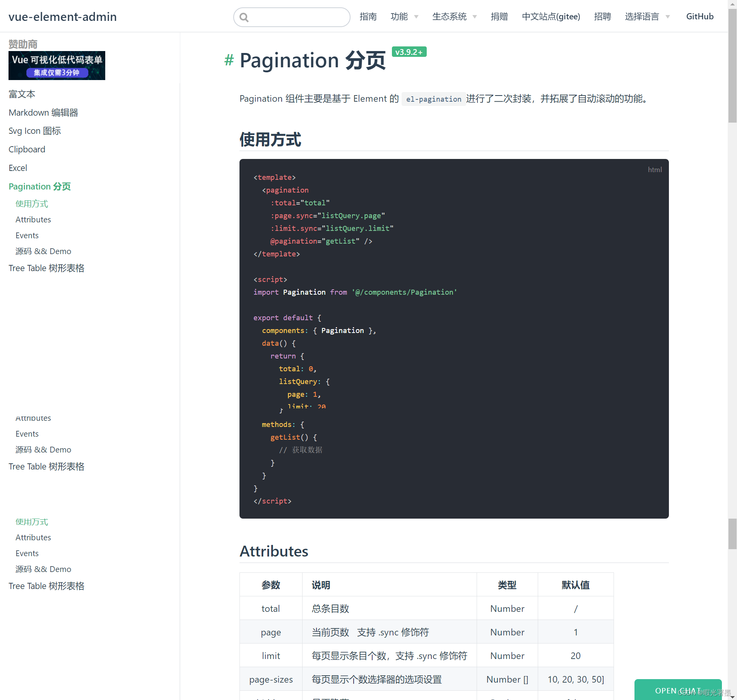Click the 指南 menu item
The image size is (737, 700).
click(368, 16)
